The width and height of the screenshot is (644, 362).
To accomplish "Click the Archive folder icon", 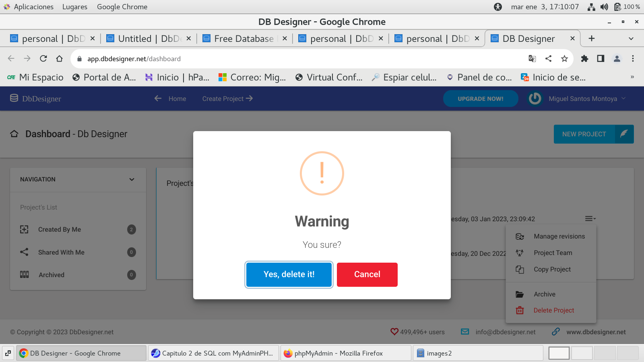I will coord(520,294).
